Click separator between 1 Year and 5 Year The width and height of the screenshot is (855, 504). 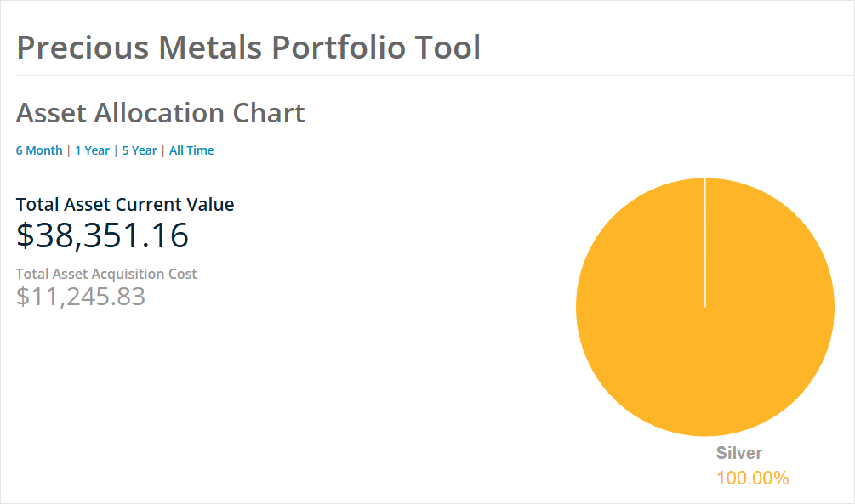click(x=116, y=150)
